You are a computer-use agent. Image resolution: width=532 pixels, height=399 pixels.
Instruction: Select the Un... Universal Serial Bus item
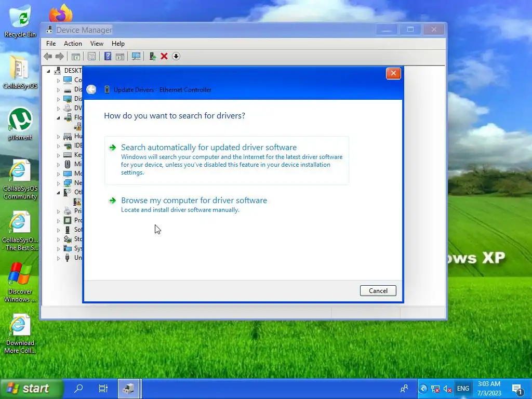click(x=73, y=258)
